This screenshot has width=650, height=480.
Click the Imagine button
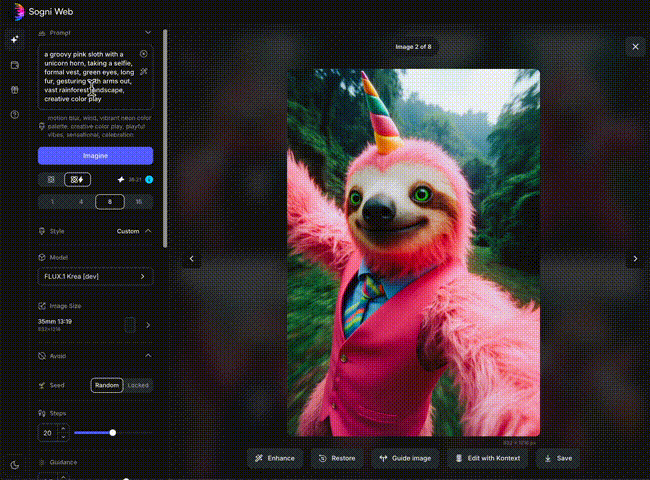[x=95, y=156]
